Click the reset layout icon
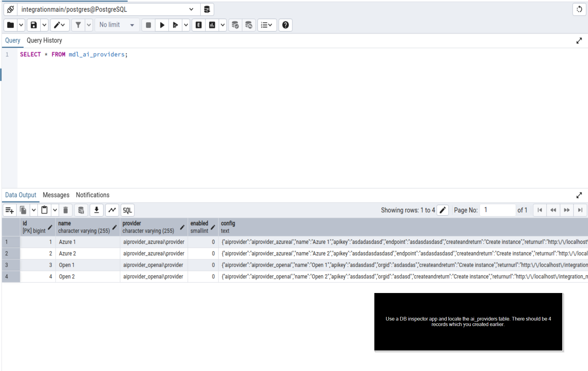 (579, 9)
